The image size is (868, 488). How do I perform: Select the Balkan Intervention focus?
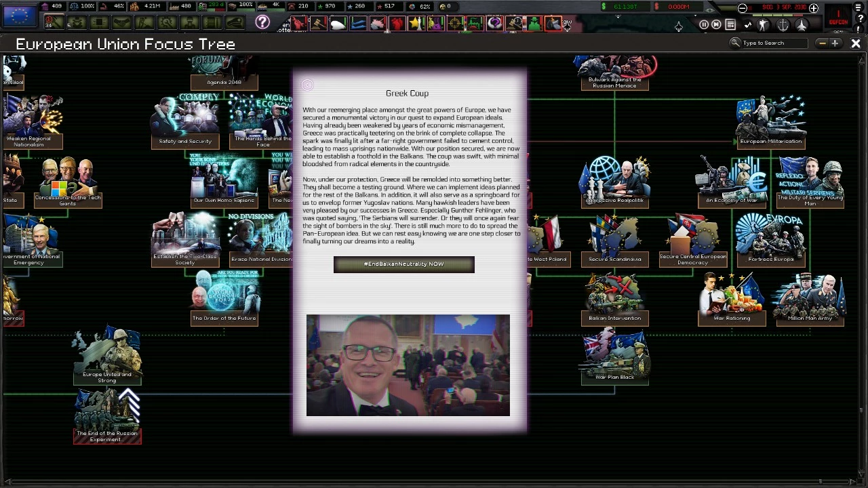(x=614, y=298)
